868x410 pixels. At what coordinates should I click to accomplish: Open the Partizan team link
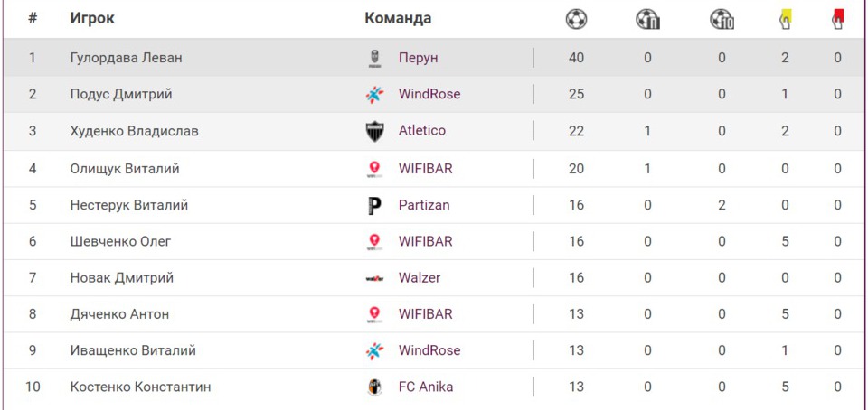tap(424, 205)
